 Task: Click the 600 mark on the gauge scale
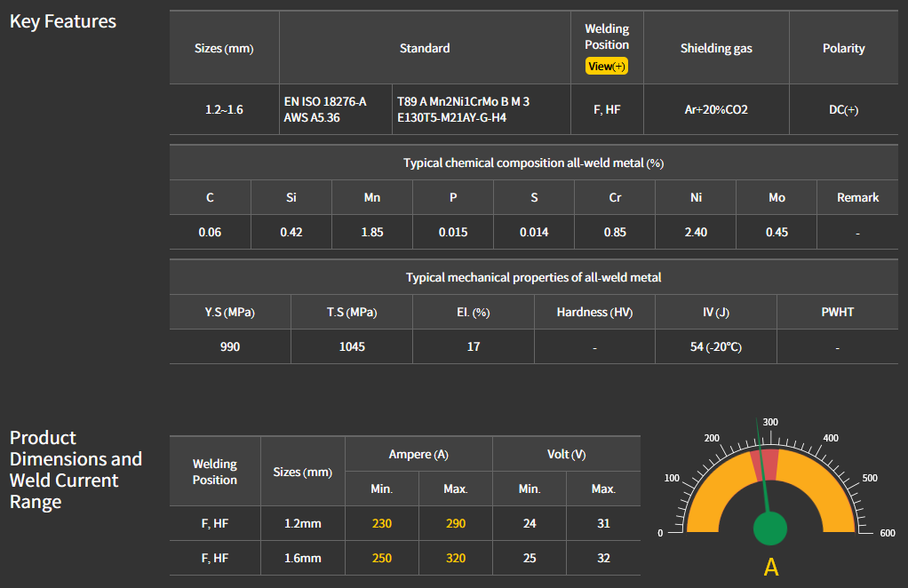(x=887, y=533)
